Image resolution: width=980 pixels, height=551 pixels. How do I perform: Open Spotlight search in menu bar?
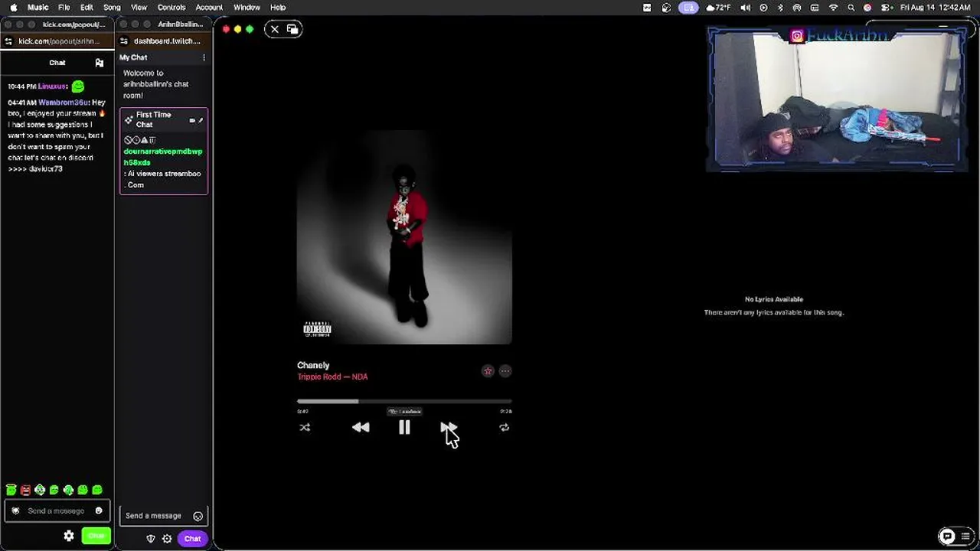coord(851,8)
